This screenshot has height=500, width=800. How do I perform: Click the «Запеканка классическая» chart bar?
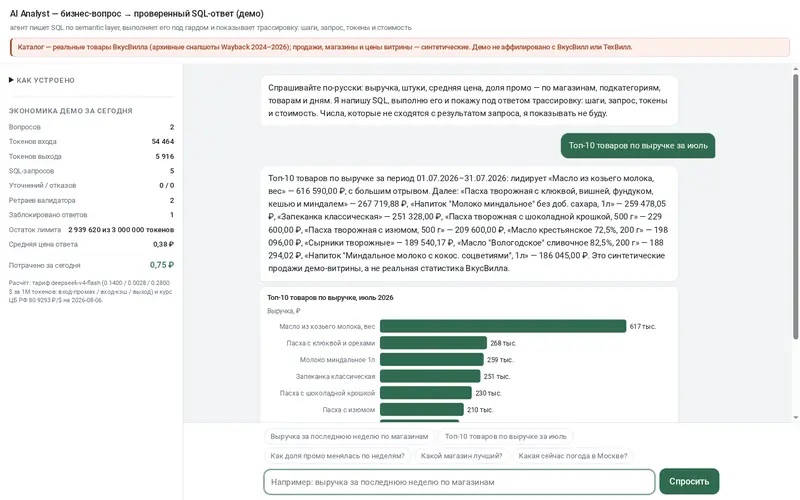[430, 377]
